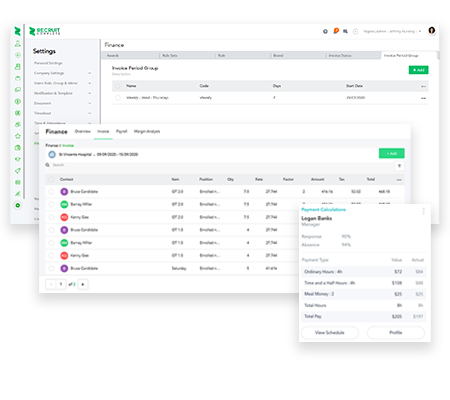The height and width of the screenshot is (400, 450).
Task: Open the highlighted settings gear at sidebar bottom
Action: pyautogui.click(x=18, y=205)
